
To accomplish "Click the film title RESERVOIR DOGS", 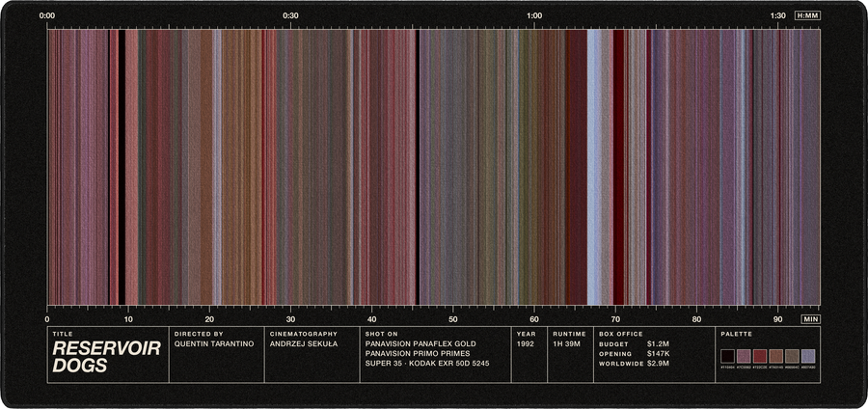I will pos(106,357).
